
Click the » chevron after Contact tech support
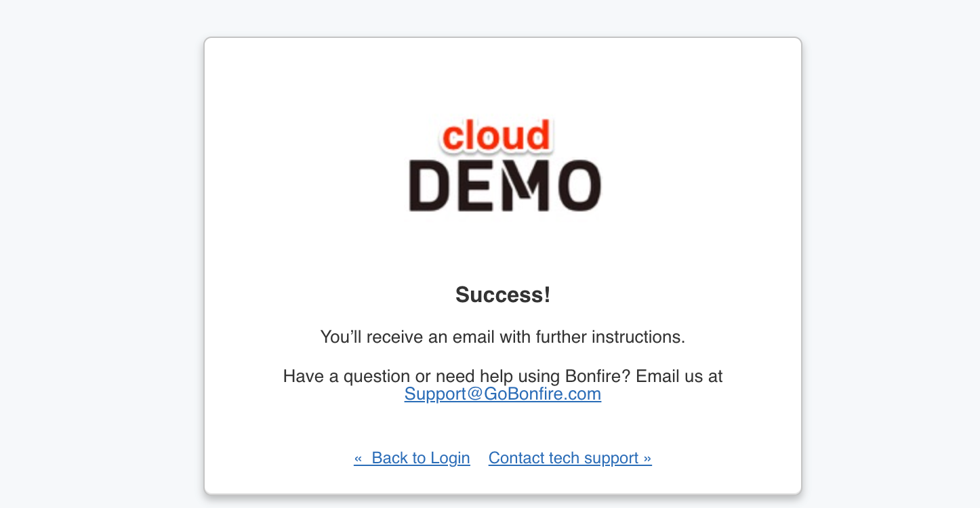click(647, 459)
